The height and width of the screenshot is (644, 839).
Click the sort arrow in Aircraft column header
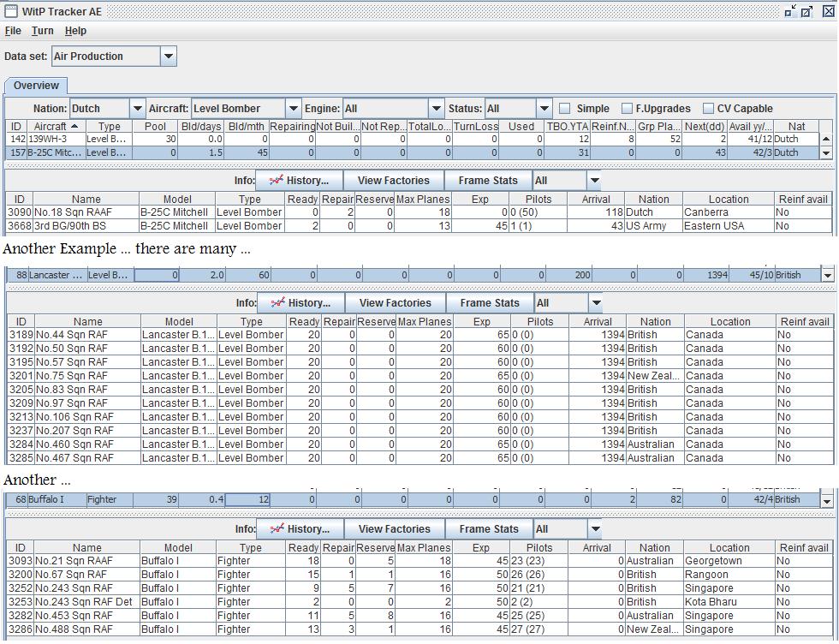click(74, 126)
